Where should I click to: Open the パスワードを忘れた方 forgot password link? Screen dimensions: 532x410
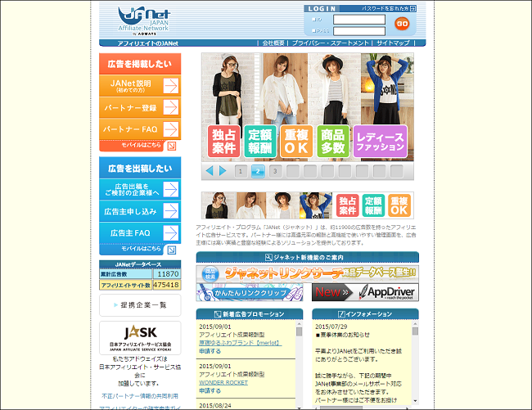coord(389,8)
